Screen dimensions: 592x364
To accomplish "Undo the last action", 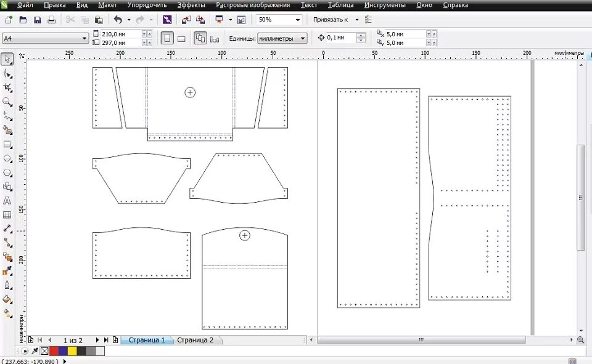I will [118, 20].
